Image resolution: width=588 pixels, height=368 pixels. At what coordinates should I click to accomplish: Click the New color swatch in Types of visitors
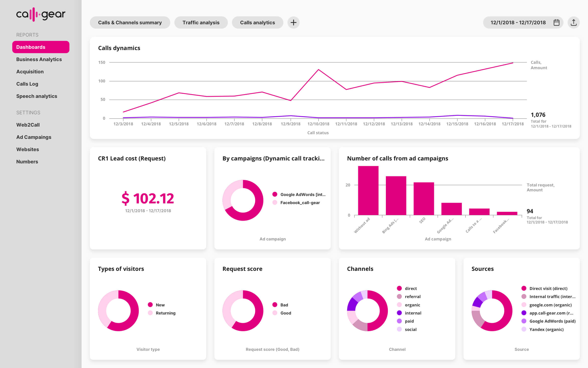click(x=150, y=305)
